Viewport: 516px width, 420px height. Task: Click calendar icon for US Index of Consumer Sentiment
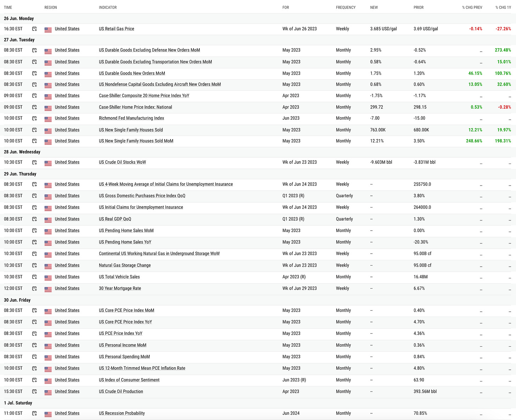pyautogui.click(x=34, y=380)
